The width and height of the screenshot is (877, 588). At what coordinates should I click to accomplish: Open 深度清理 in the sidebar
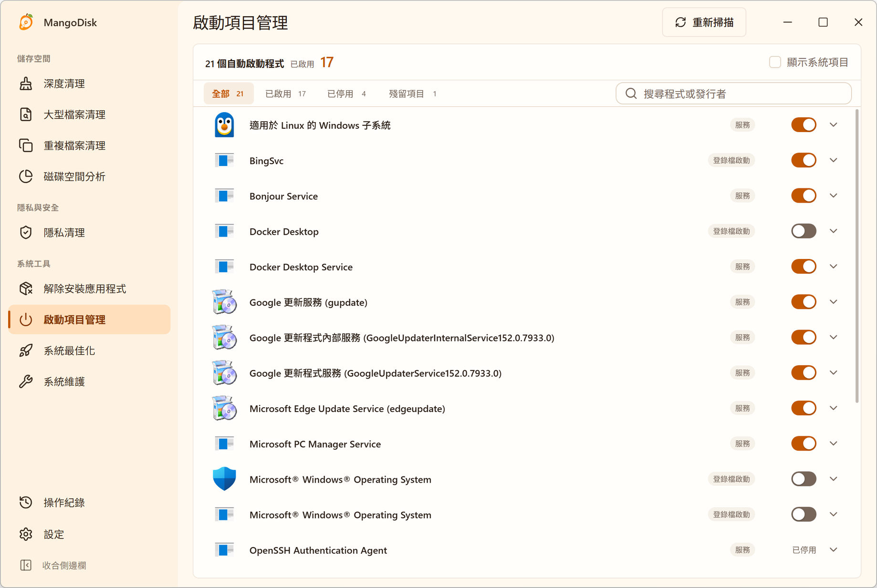pyautogui.click(x=89, y=83)
